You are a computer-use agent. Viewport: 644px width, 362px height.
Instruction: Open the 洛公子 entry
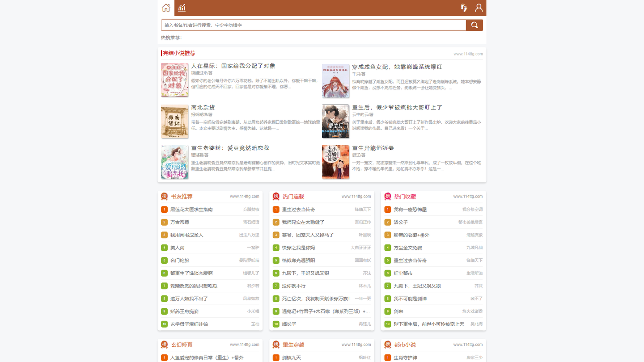(x=401, y=222)
